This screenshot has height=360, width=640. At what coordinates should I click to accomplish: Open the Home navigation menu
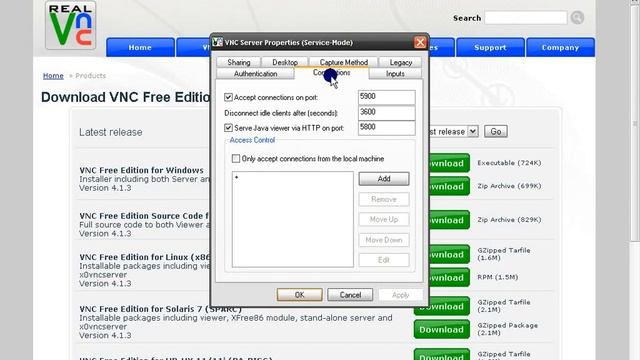point(140,47)
